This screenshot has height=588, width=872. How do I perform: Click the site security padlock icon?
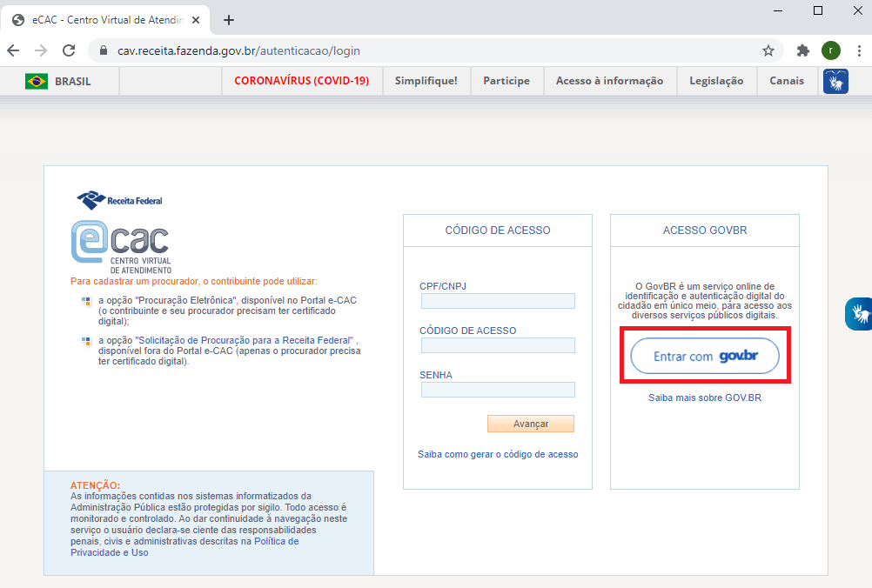[x=104, y=50]
